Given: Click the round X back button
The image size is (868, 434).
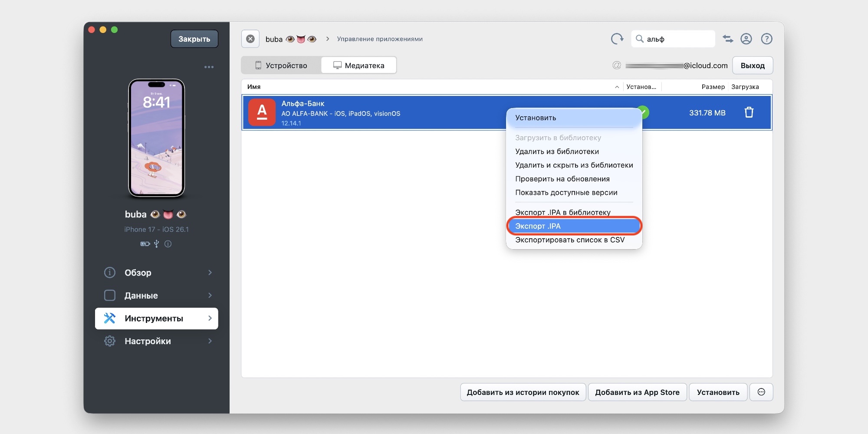Looking at the screenshot, I should coord(250,39).
